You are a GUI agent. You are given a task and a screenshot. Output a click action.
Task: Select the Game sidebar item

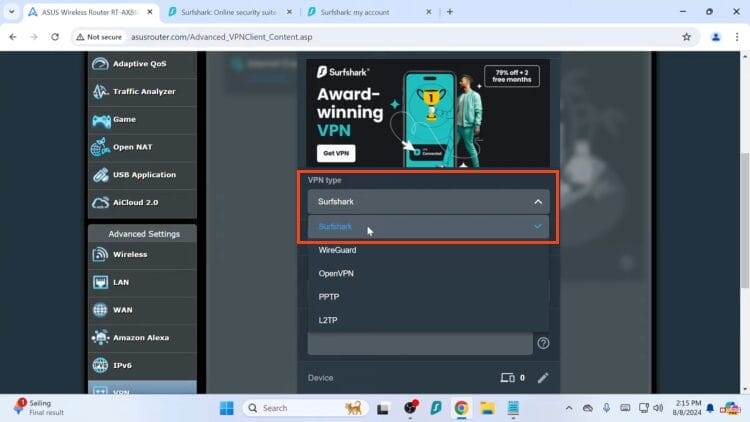click(x=142, y=119)
